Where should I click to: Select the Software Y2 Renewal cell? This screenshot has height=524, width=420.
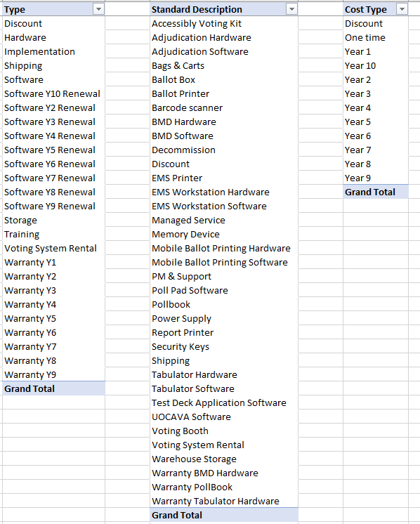tap(53, 107)
